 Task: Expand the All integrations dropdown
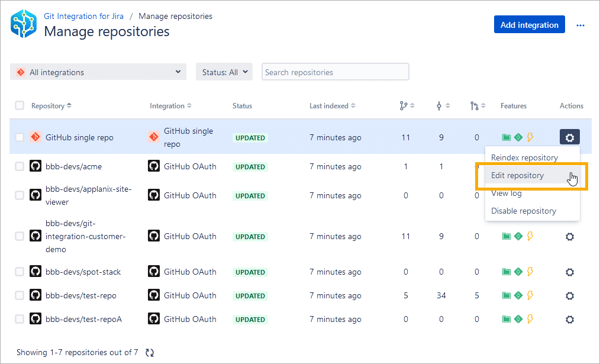(98, 72)
